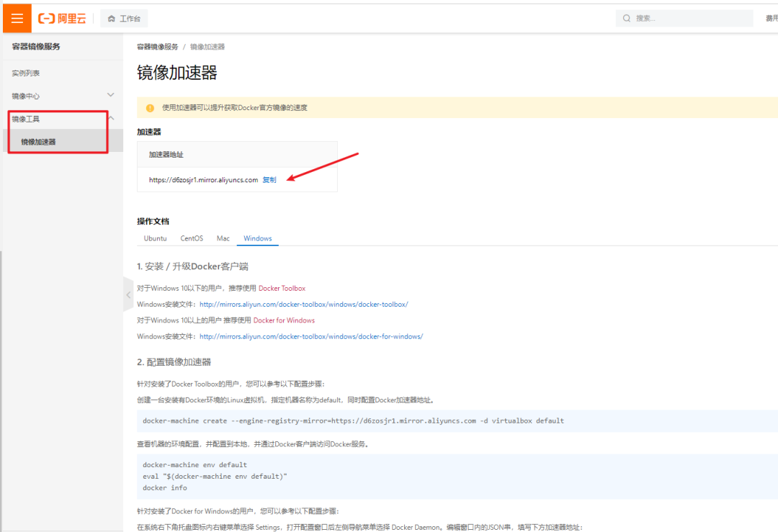
Task: Switch to the Windows tab
Action: click(x=257, y=238)
